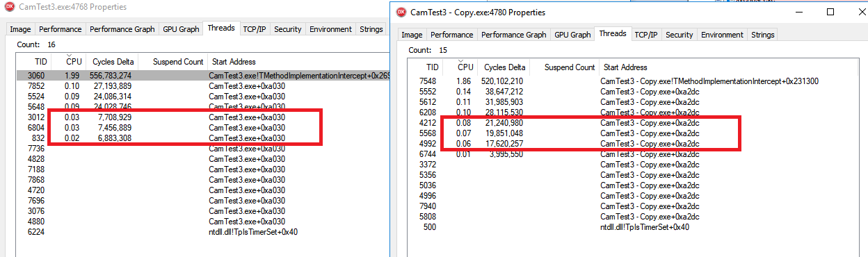This screenshot has width=868, height=257.
Task: Switch to Security tab in right window
Action: [679, 35]
